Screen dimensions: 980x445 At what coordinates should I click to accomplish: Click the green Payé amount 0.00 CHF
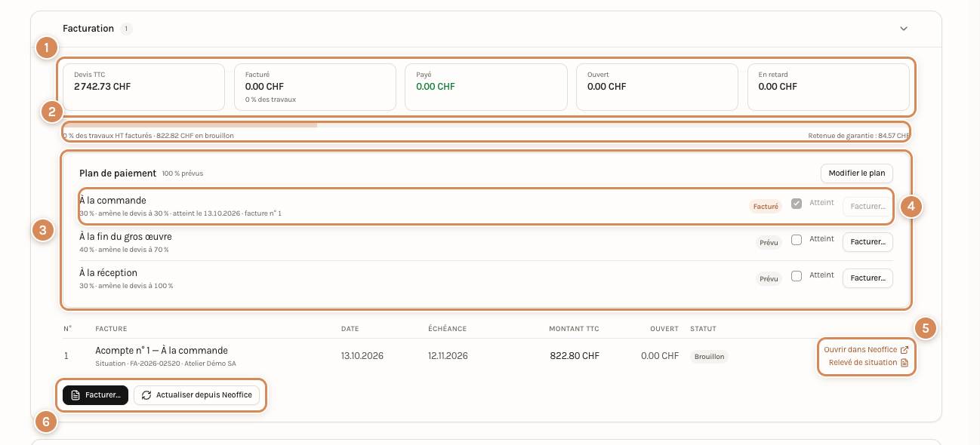point(436,87)
